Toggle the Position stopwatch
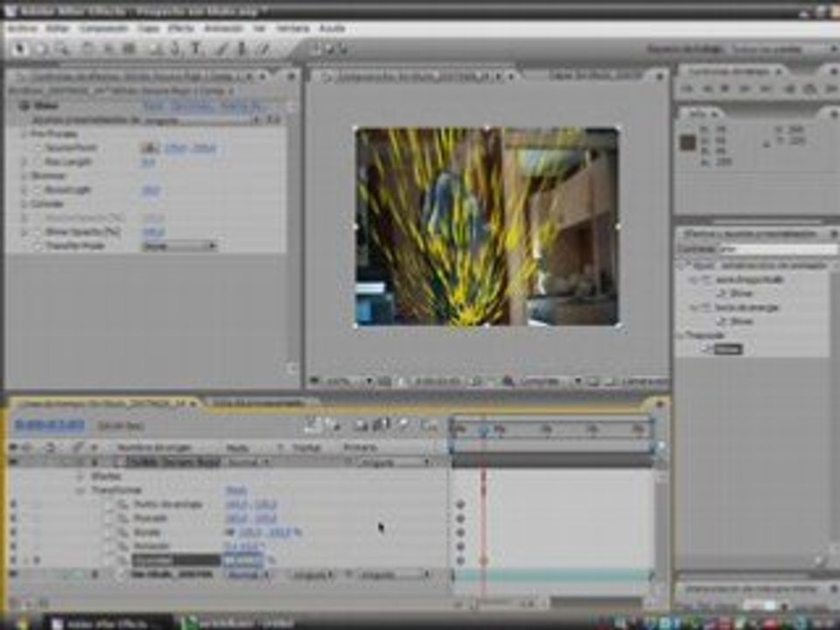 click(123, 519)
